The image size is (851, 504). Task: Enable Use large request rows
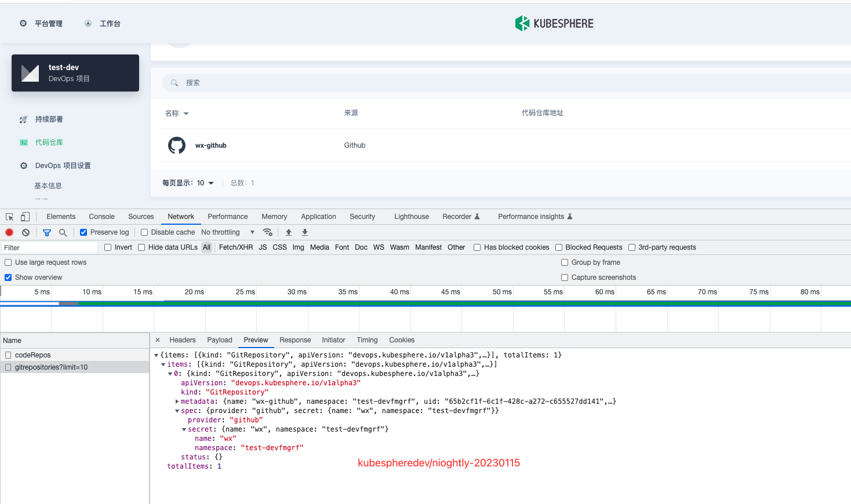coord(8,262)
